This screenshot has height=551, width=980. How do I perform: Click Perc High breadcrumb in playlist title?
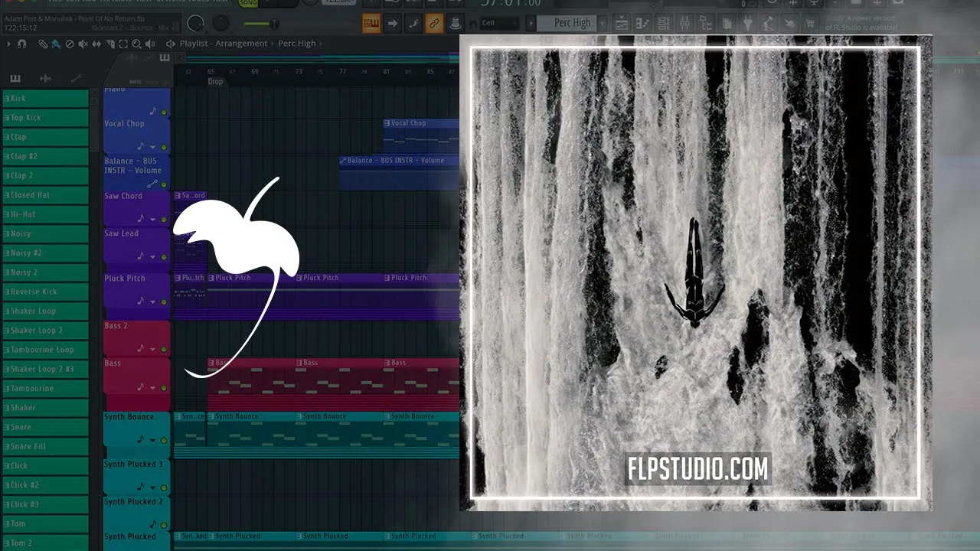pyautogui.click(x=297, y=44)
